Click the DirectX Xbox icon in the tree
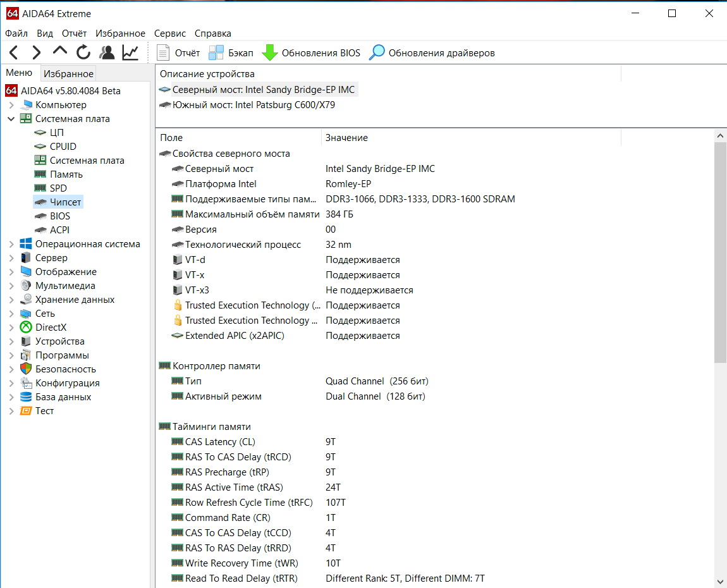Screen dimensions: 727x588 click(26, 328)
